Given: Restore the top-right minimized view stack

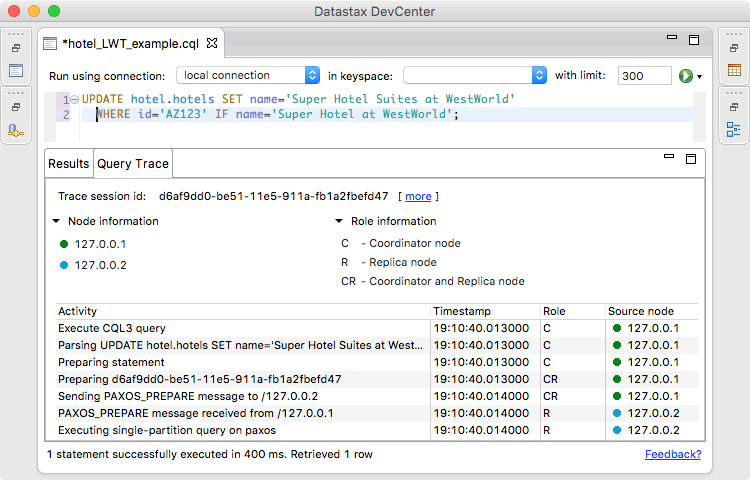Looking at the screenshot, I should pos(734,48).
